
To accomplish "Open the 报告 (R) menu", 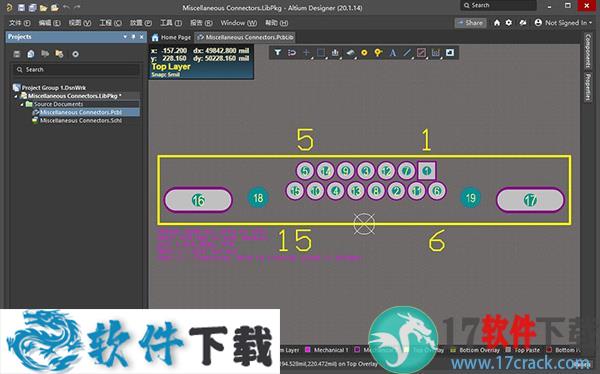I will click(201, 23).
